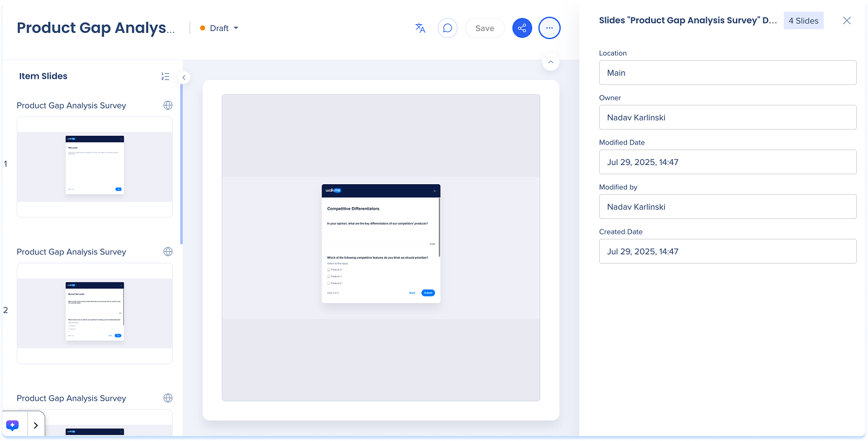Click the Location field showing Main
The height and width of the screenshot is (441, 868).
tap(727, 73)
